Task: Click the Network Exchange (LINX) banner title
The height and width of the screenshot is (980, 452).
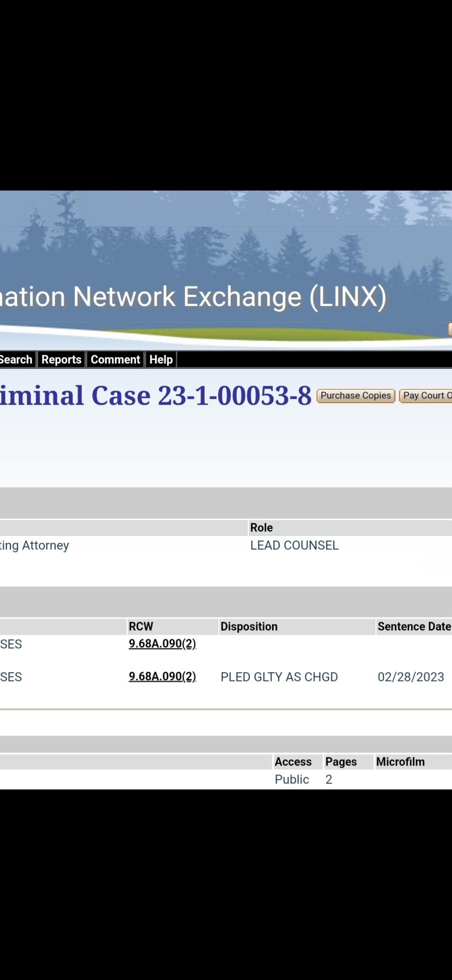Action: click(x=193, y=297)
